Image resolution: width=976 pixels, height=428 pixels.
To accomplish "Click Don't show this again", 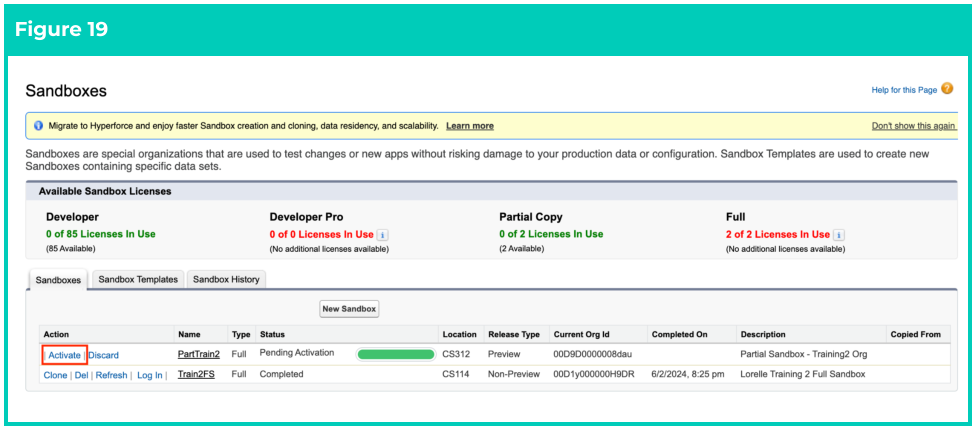I will coord(913,126).
